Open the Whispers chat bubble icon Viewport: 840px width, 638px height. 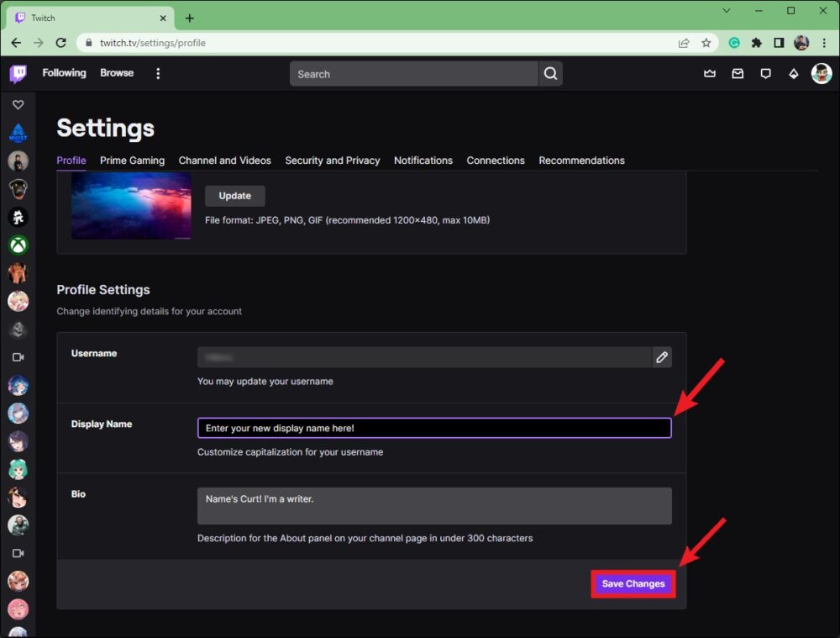click(765, 74)
